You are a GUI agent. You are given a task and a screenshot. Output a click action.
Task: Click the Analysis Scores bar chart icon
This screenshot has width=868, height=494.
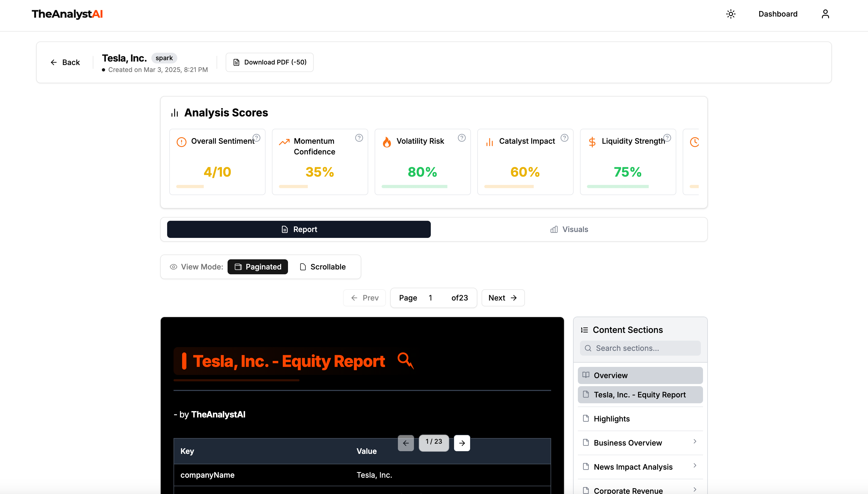[175, 113]
